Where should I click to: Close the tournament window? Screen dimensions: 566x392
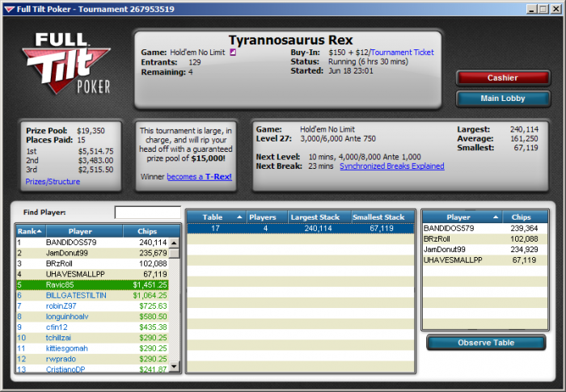[x=556, y=9]
